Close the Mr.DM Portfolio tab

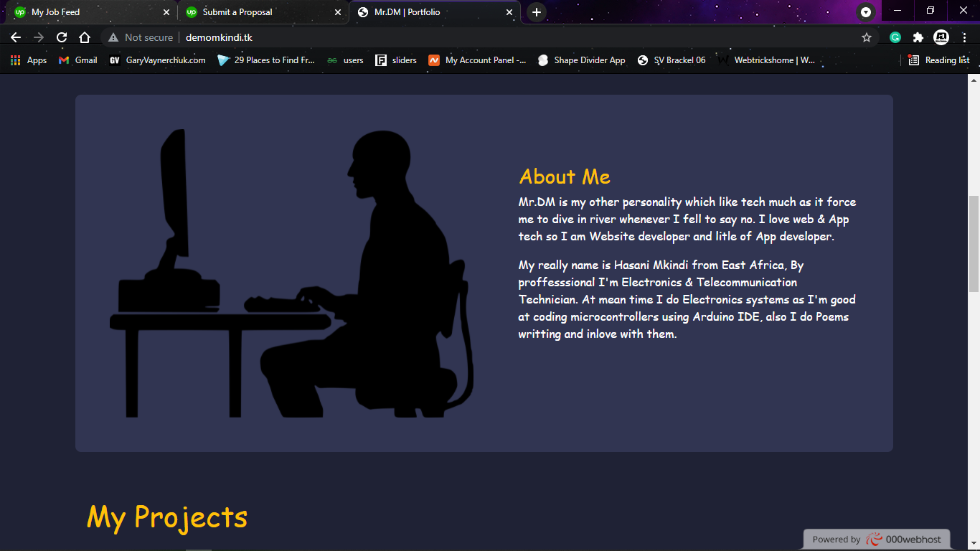(x=509, y=12)
